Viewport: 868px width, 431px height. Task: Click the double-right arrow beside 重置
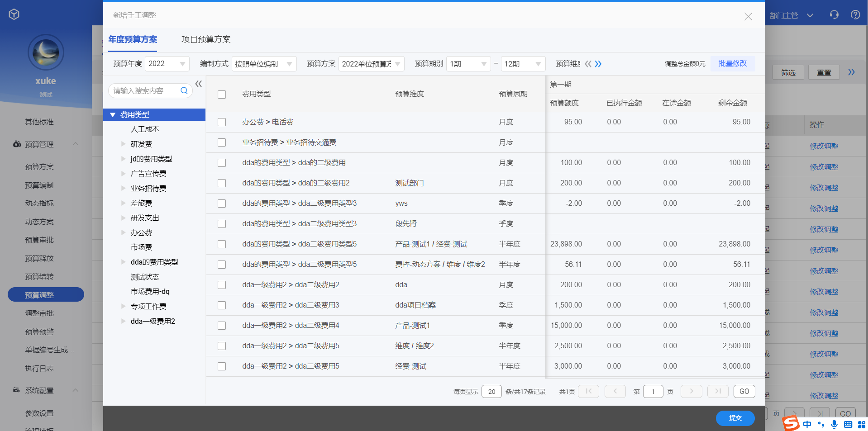(851, 72)
